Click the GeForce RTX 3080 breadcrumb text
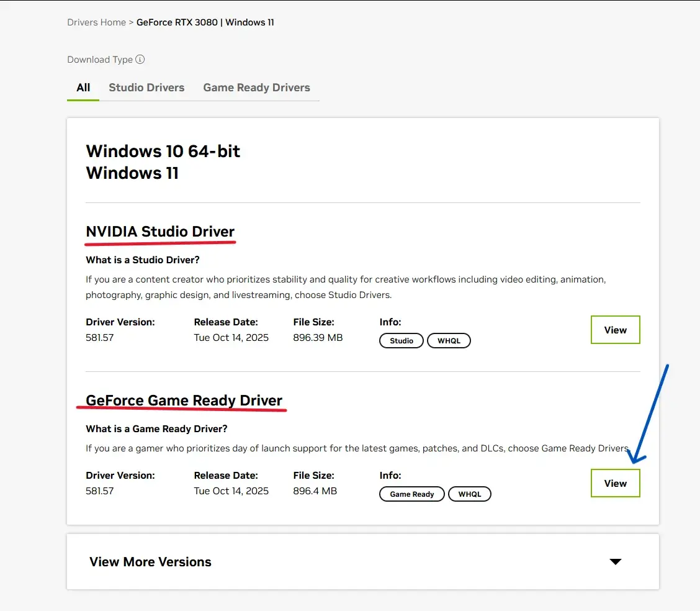 pyautogui.click(x=205, y=22)
